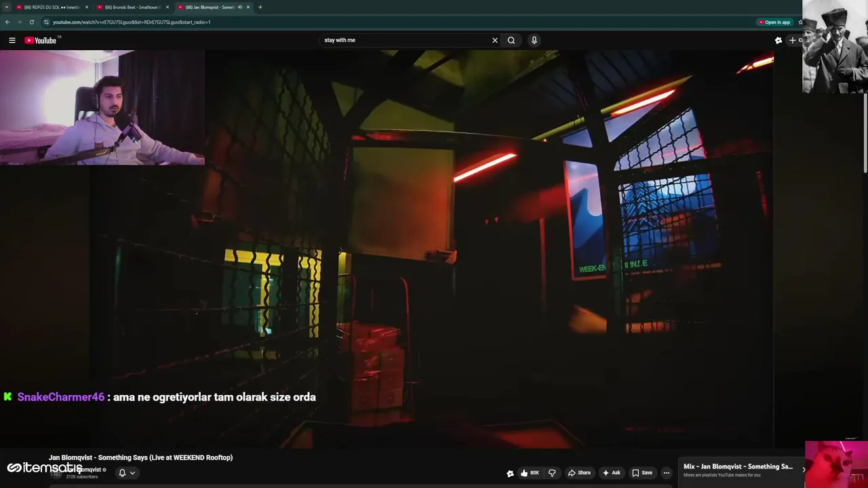Like the video (80K)
Image resolution: width=868 pixels, height=488 pixels.
[530, 473]
